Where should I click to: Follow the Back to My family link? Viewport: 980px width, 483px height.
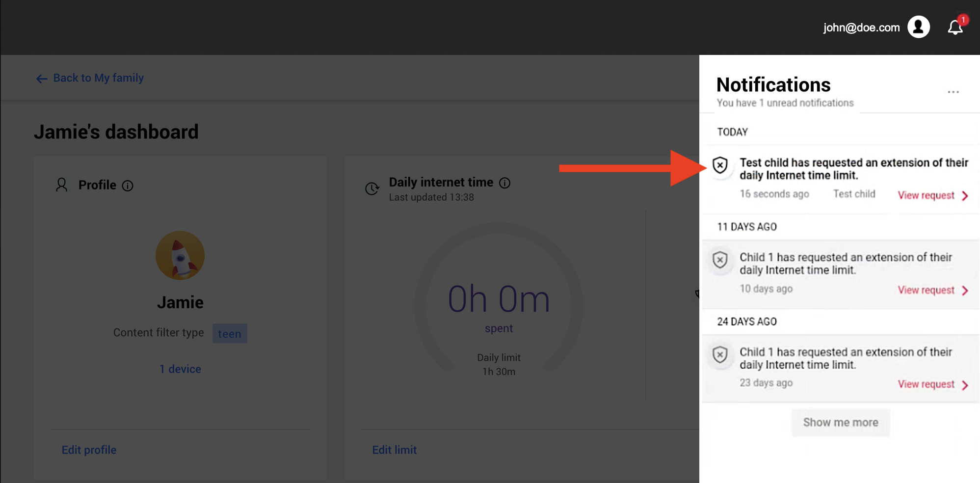[x=98, y=78]
